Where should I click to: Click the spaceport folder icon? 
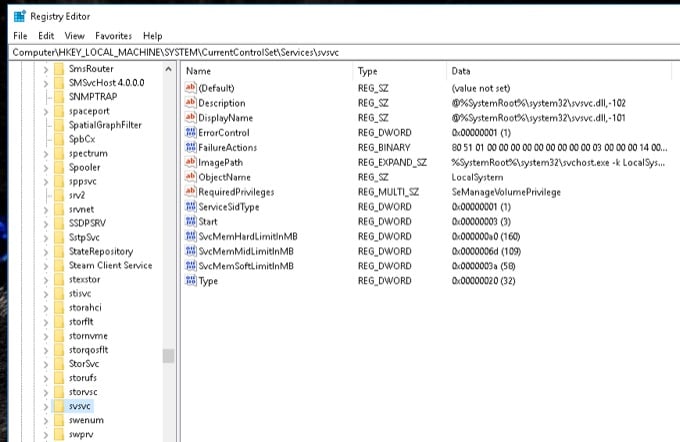tap(59, 111)
